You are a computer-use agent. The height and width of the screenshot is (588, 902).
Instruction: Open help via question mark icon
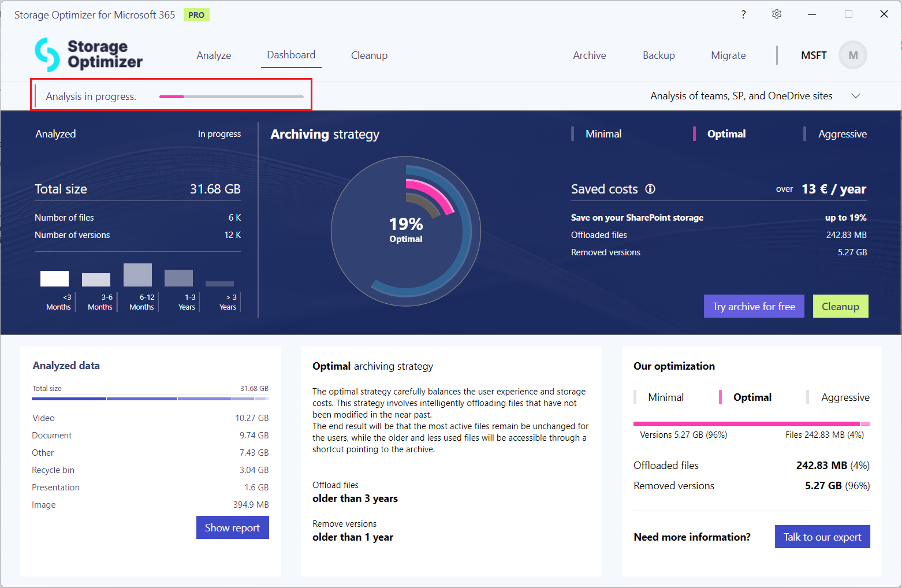[743, 14]
